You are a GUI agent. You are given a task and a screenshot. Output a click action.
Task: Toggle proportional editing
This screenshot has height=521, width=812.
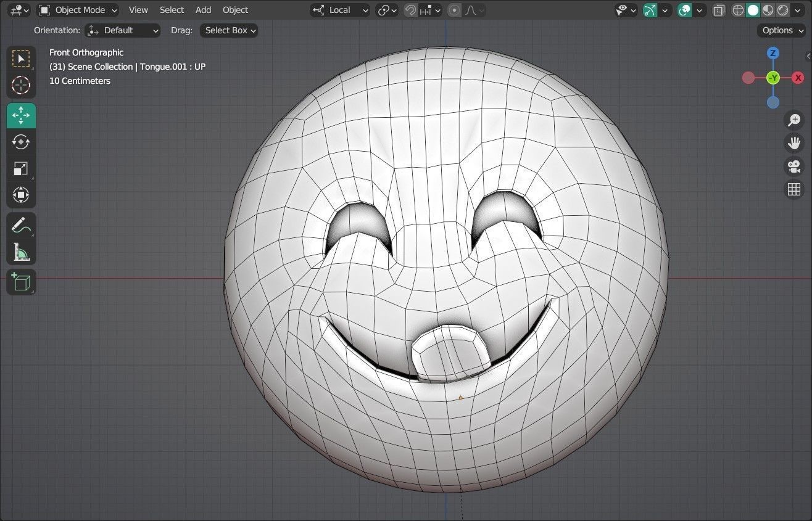[x=455, y=10]
